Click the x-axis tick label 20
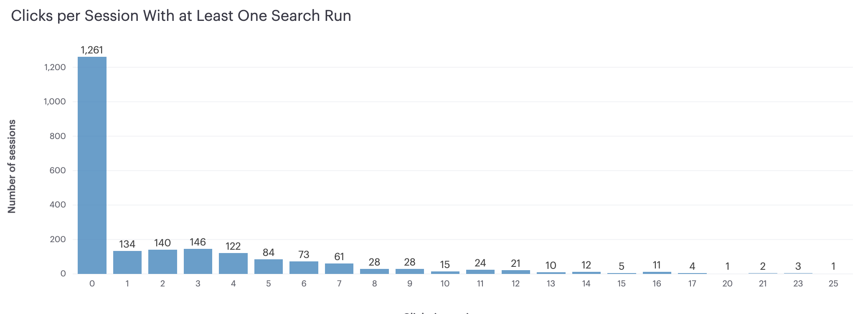The image size is (868, 314). pos(727,284)
